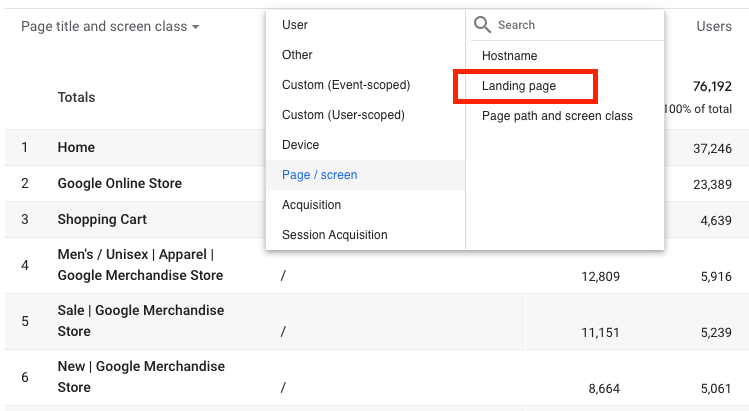Click Sale Google Merchandise Store row

[x=140, y=321]
